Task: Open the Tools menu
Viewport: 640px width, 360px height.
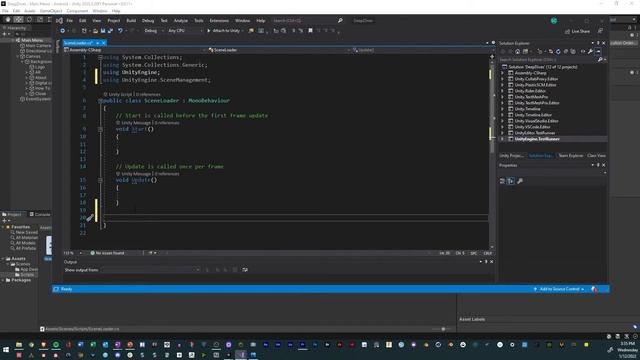Action: 198,20
